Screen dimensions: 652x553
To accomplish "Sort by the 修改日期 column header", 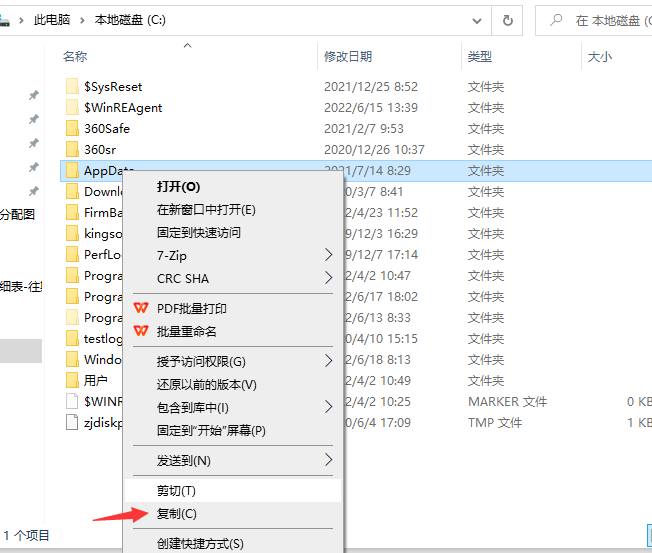I will click(x=348, y=57).
